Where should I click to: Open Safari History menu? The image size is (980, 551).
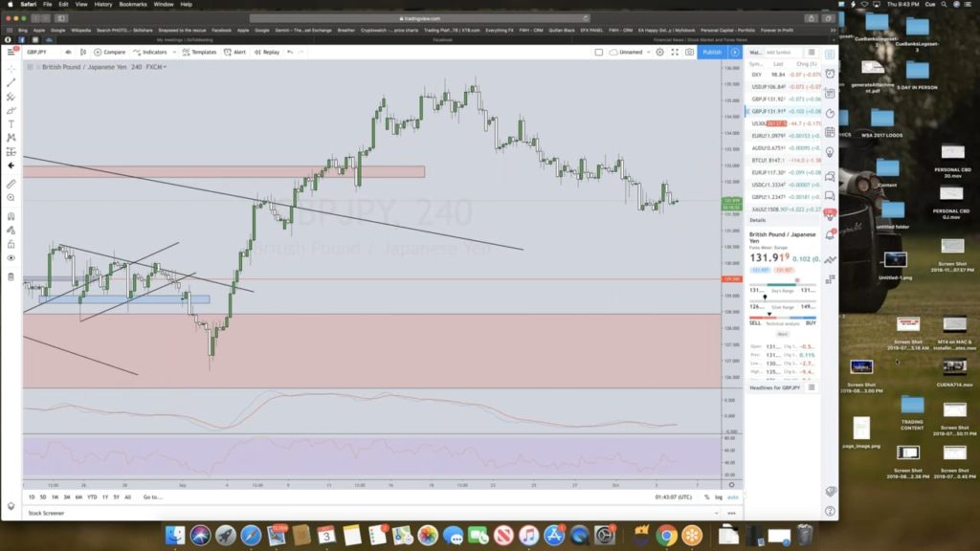tap(103, 5)
